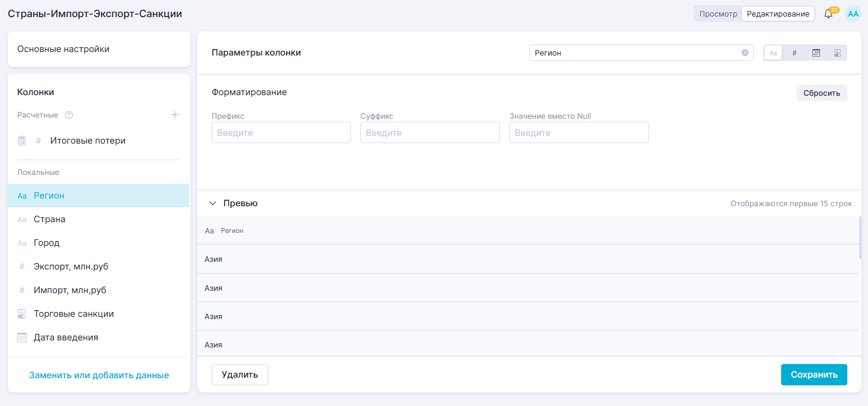
Task: Clear the column name field with X icon
Action: (x=745, y=53)
